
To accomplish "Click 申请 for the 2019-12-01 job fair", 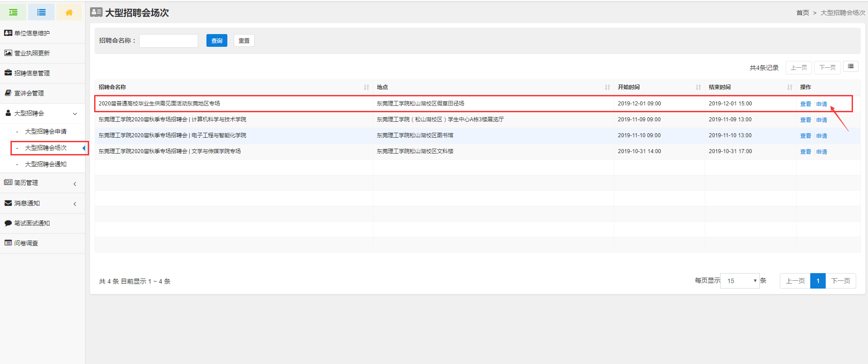I will tap(821, 104).
